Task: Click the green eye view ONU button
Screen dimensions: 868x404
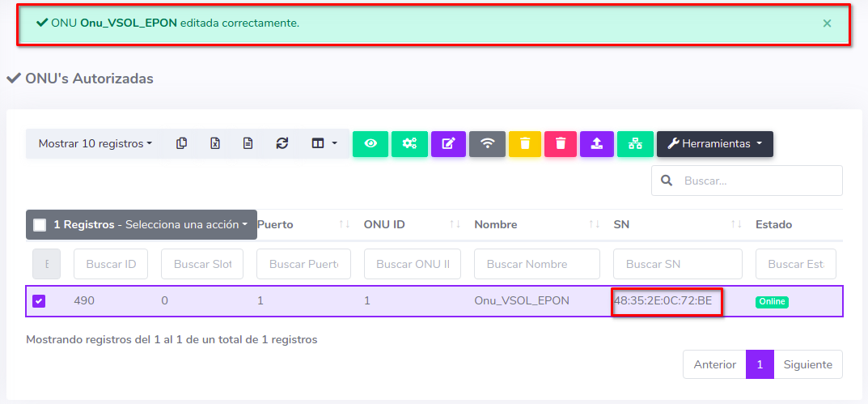Action: tap(370, 143)
